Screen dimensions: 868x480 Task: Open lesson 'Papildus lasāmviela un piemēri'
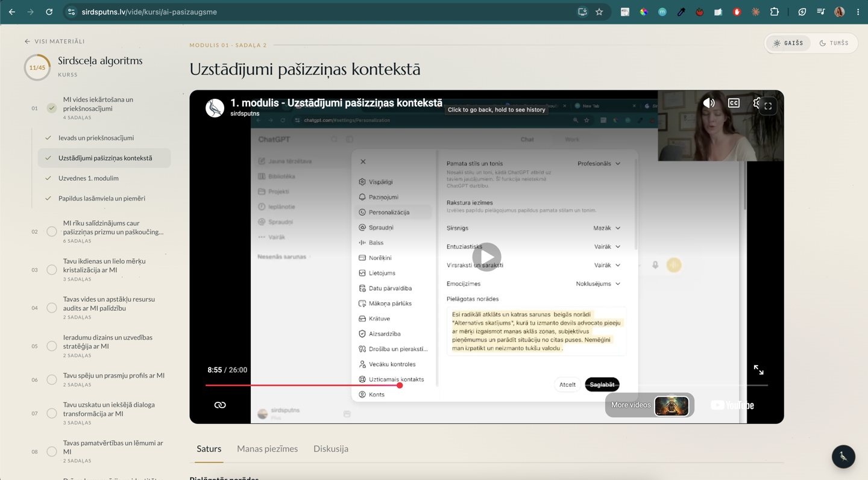click(104, 198)
